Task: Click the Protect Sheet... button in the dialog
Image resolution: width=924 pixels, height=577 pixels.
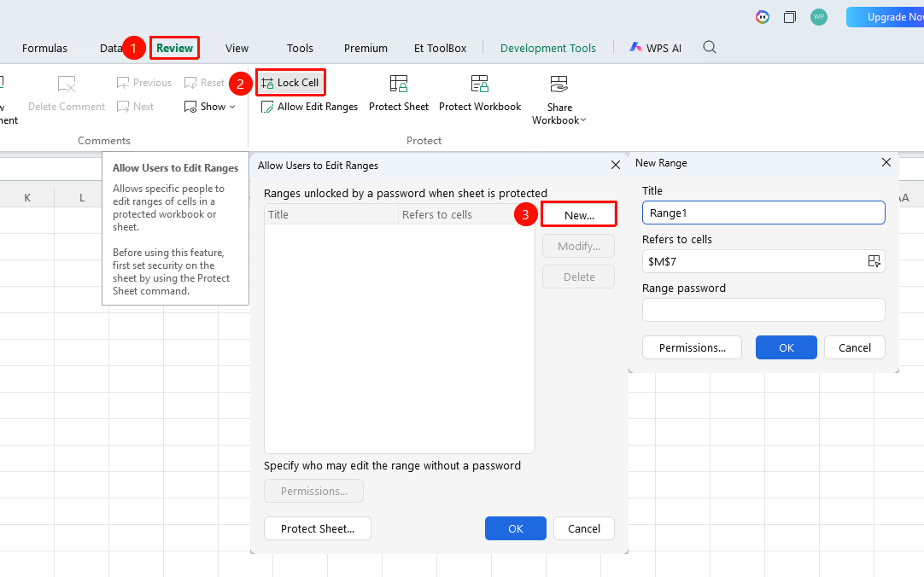Action: [318, 528]
